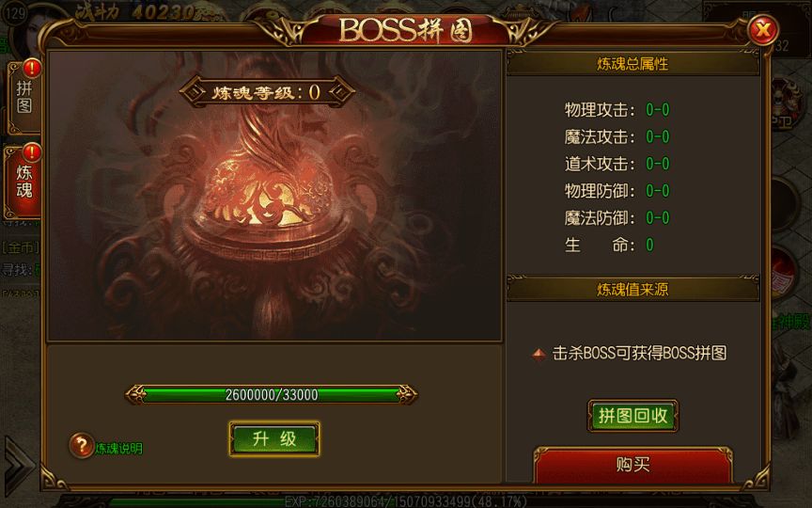Screen dimensions: 812x508
Task: Click the green soul progress bar
Action: point(272,395)
